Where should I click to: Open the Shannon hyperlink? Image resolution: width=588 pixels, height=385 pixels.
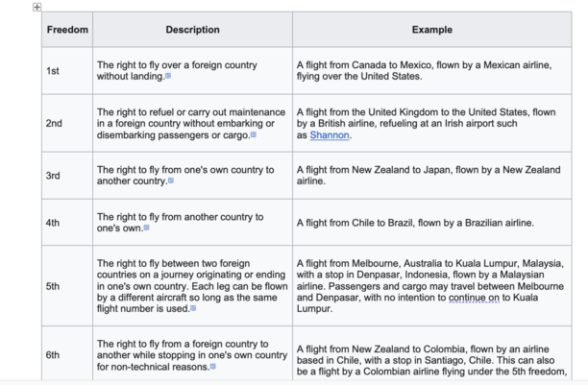point(330,135)
